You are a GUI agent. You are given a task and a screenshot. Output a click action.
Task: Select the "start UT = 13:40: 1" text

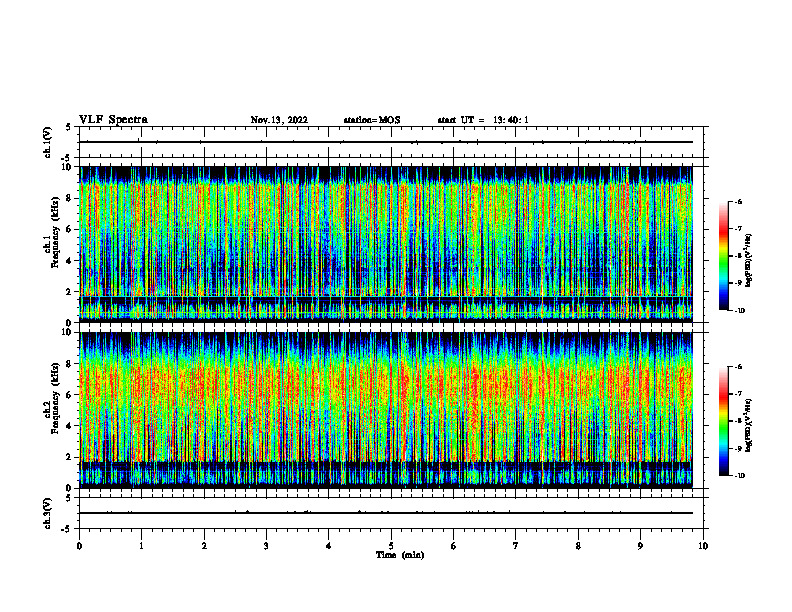(x=483, y=120)
